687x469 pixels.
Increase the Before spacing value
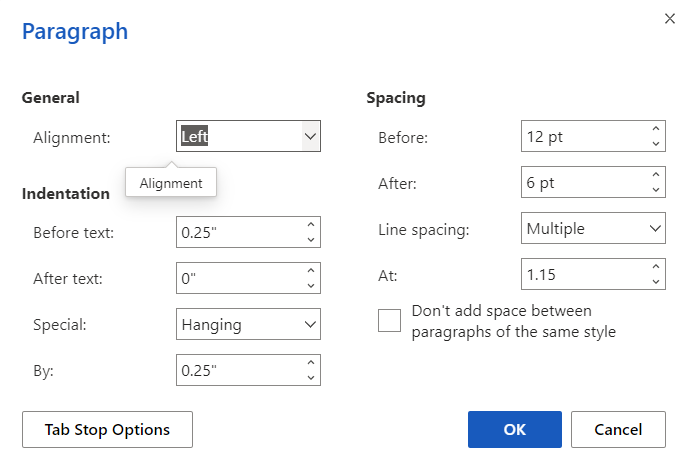point(655,130)
